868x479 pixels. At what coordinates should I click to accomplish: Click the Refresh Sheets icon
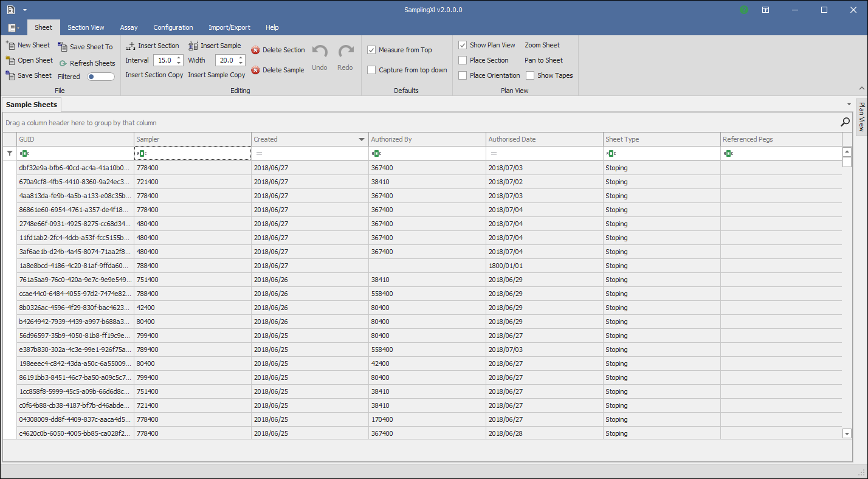click(63, 63)
